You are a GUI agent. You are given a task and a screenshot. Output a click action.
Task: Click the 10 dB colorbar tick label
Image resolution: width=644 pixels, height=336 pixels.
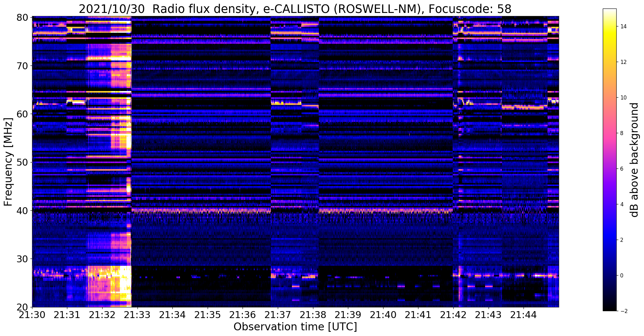click(623, 98)
